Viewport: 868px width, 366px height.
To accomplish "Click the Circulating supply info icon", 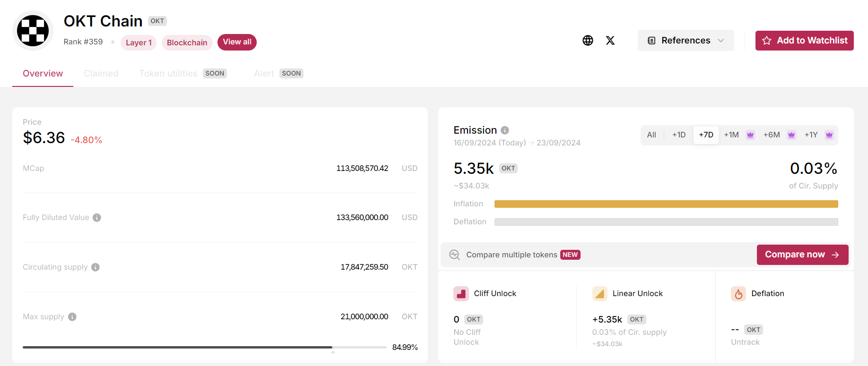I will (x=95, y=267).
